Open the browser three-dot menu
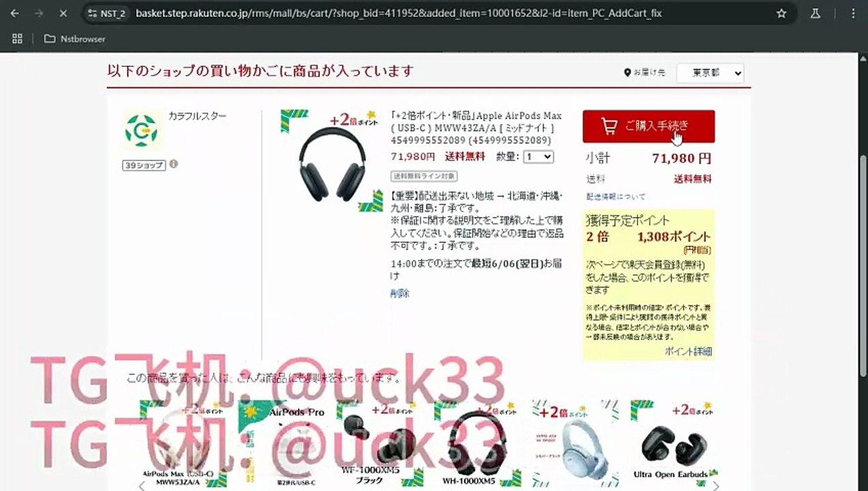The image size is (868, 491). point(854,13)
